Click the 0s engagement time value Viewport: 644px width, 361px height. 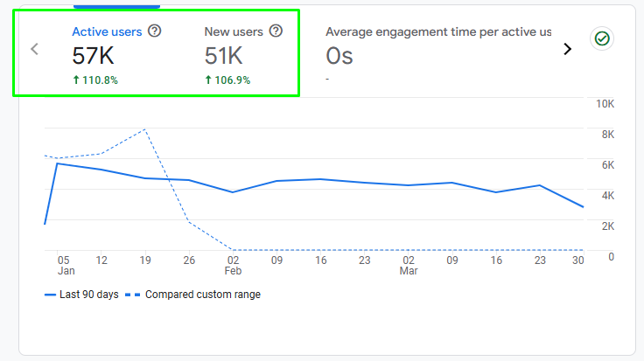339,56
